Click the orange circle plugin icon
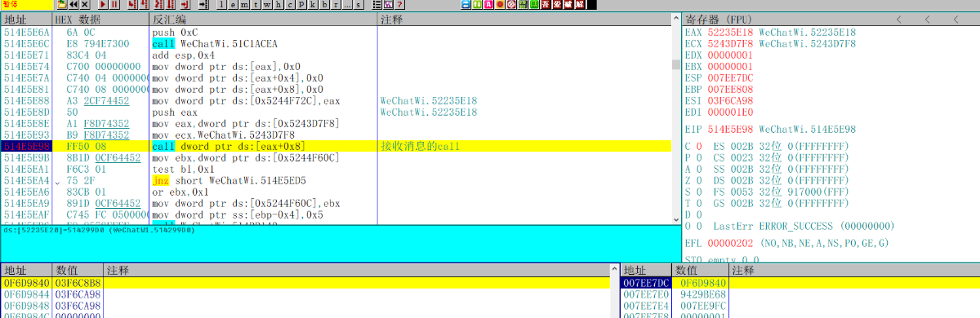The height and width of the screenshot is (318, 980). (x=500, y=4)
